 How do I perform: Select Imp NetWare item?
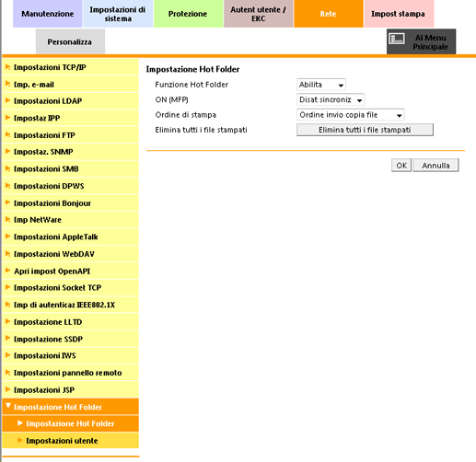[71, 220]
